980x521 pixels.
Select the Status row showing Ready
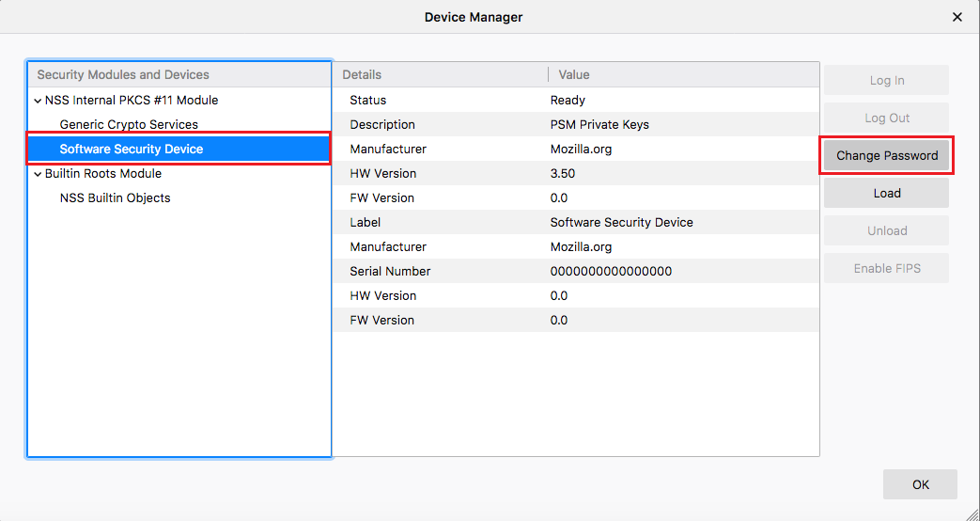575,101
